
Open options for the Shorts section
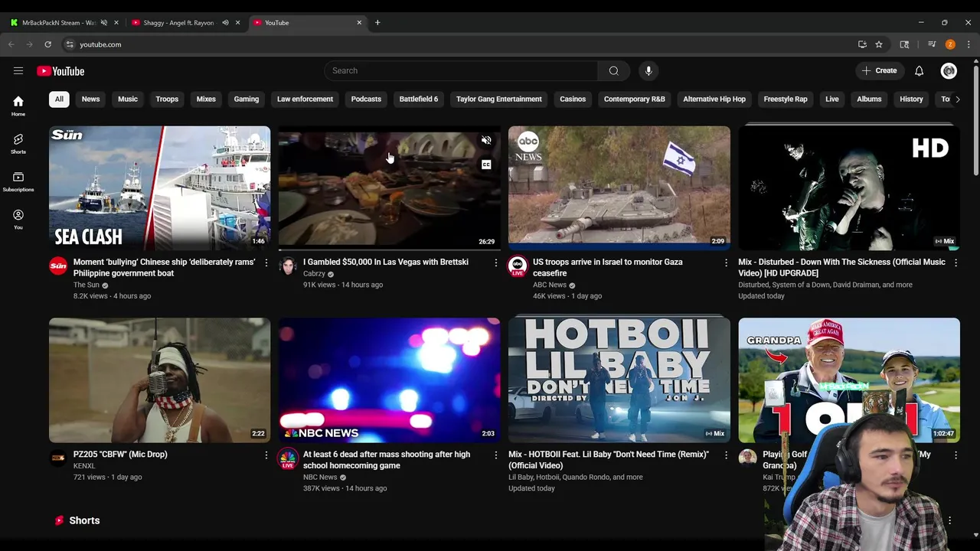click(x=949, y=520)
